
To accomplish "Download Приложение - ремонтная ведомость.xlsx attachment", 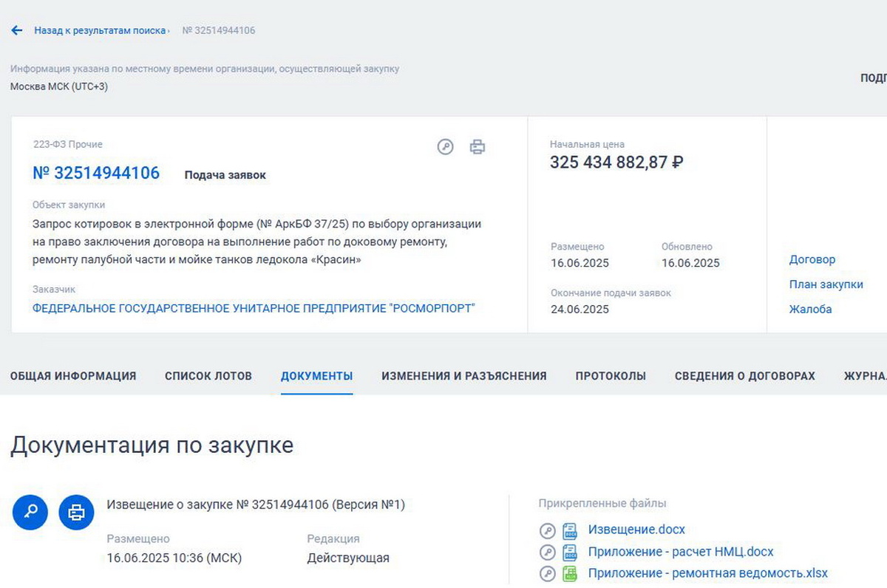I will click(x=708, y=572).
